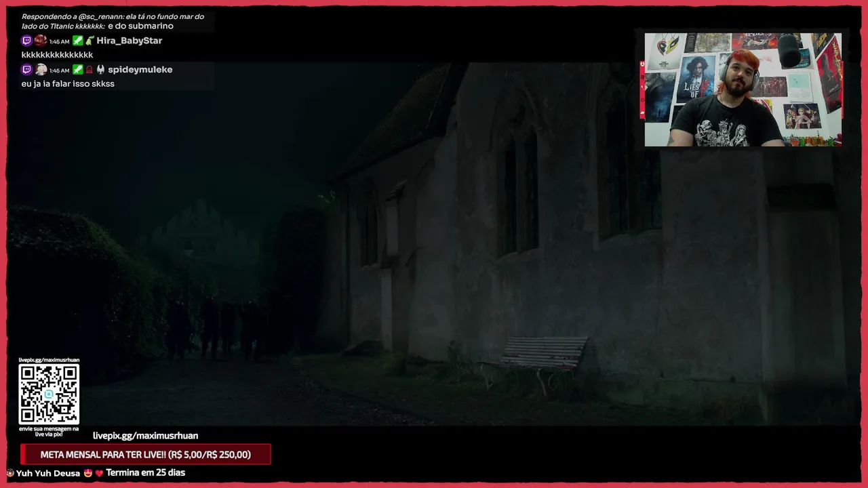Click the green sword badge beside Hira_BabyStar
This screenshot has height=488, width=868.
click(x=78, y=41)
